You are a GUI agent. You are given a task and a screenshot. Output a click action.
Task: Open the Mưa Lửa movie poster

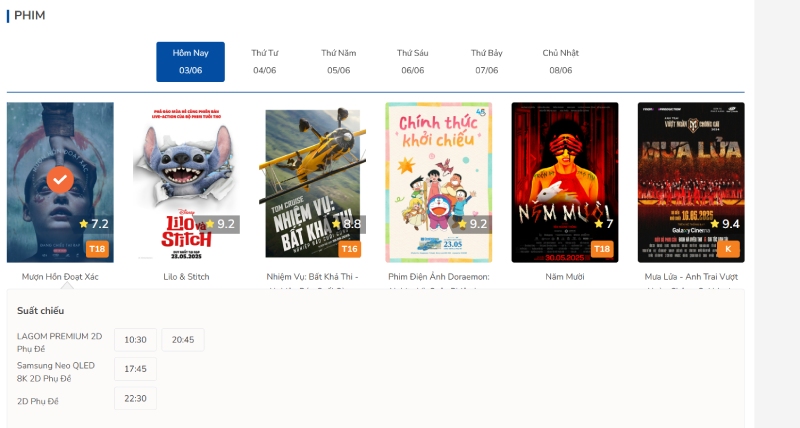(691, 182)
